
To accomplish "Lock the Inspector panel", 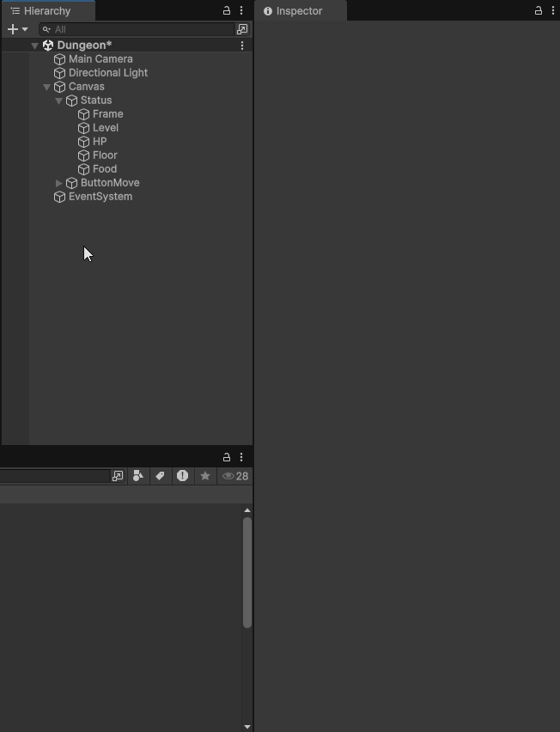I will click(538, 10).
